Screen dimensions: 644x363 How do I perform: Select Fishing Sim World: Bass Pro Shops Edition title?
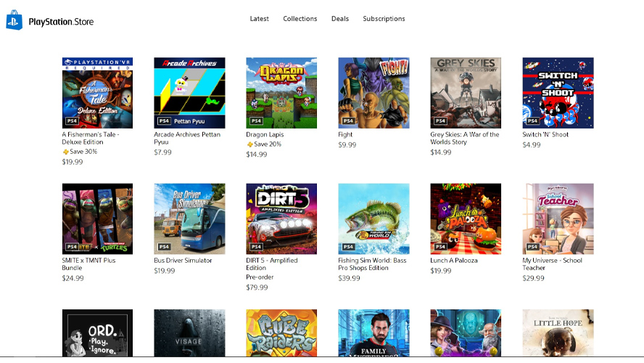click(x=372, y=264)
